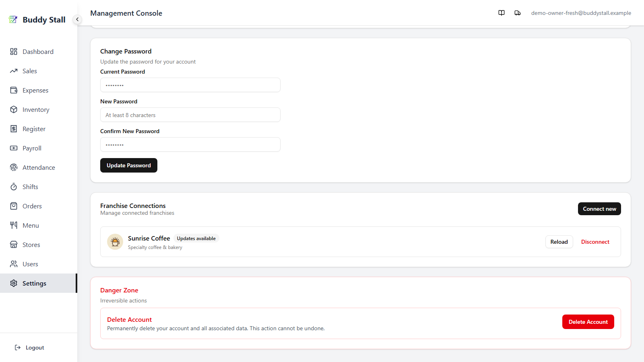
Task: Open the Dashboard grid icon
Action: click(x=14, y=51)
